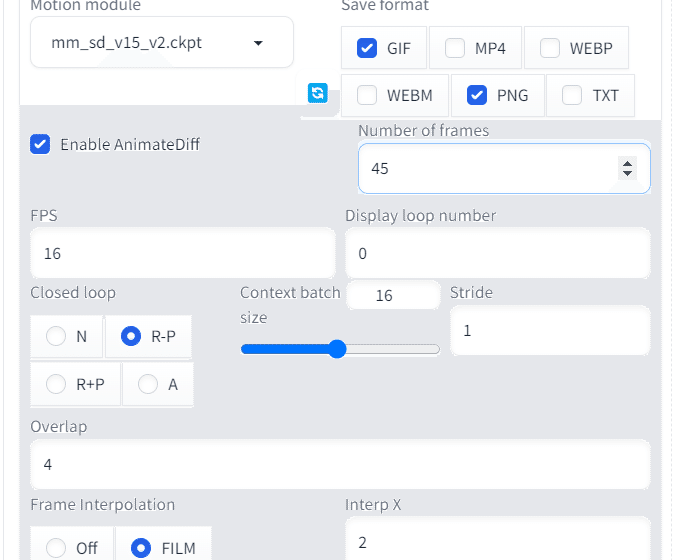Tick the WEBM format checkbox
The height and width of the screenshot is (560, 681).
[367, 96]
